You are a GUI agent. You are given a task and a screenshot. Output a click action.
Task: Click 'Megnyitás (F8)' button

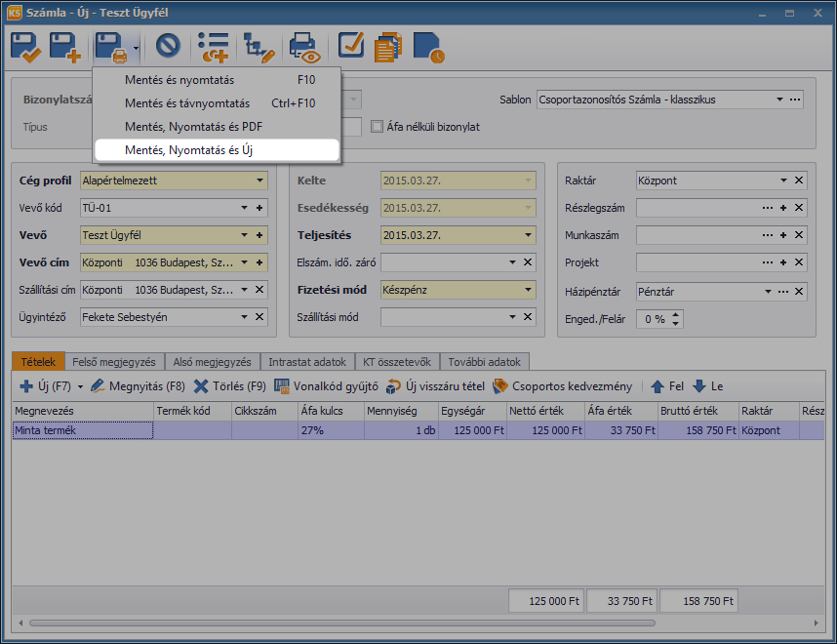click(x=138, y=386)
